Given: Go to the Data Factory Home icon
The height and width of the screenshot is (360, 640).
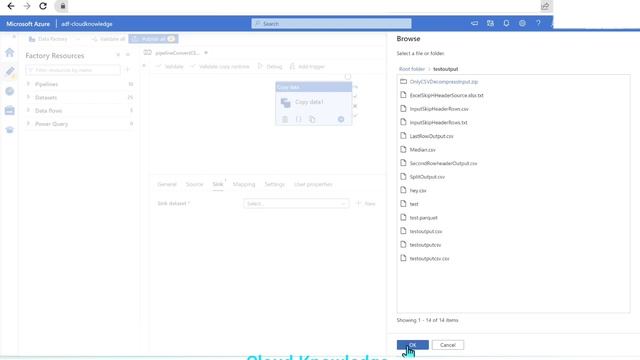Looking at the screenshot, I should click(x=10, y=52).
